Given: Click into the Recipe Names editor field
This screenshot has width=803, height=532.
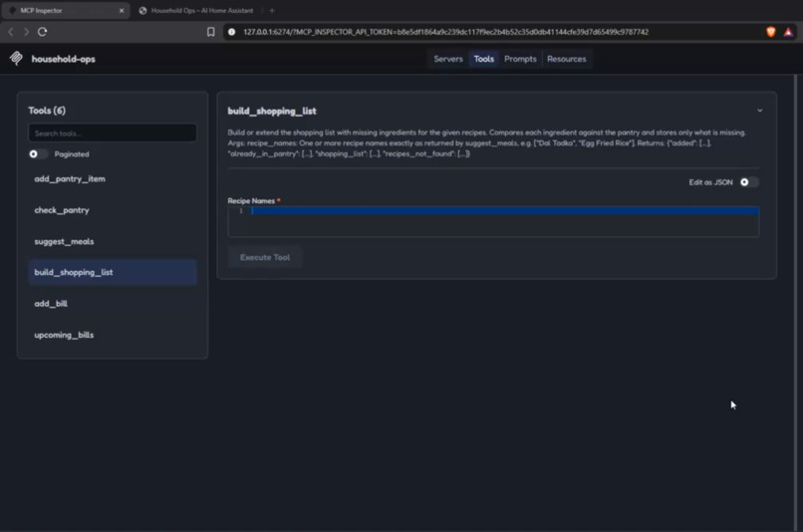Looking at the screenshot, I should tap(493, 221).
